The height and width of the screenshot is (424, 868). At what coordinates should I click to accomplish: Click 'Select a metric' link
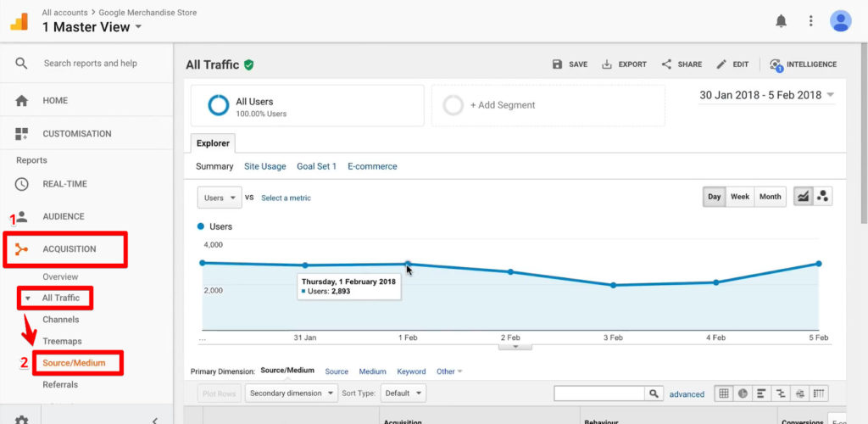(x=287, y=198)
